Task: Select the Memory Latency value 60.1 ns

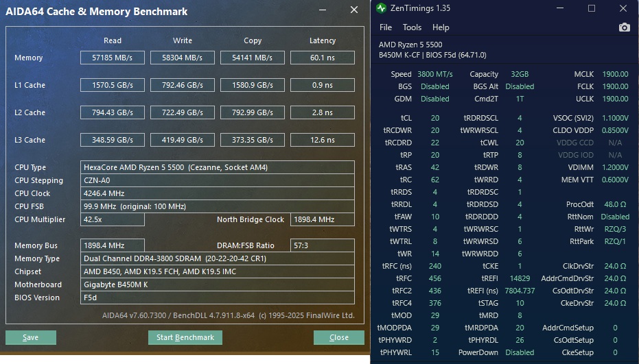Action: (323, 58)
